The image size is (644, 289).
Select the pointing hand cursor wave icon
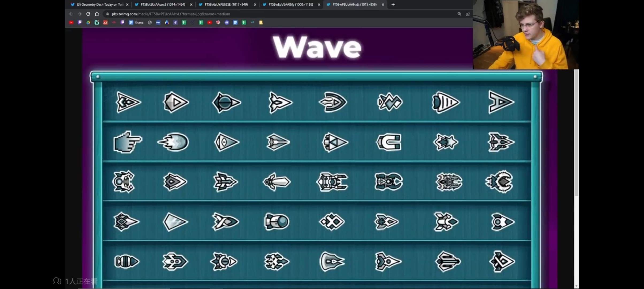point(128,142)
